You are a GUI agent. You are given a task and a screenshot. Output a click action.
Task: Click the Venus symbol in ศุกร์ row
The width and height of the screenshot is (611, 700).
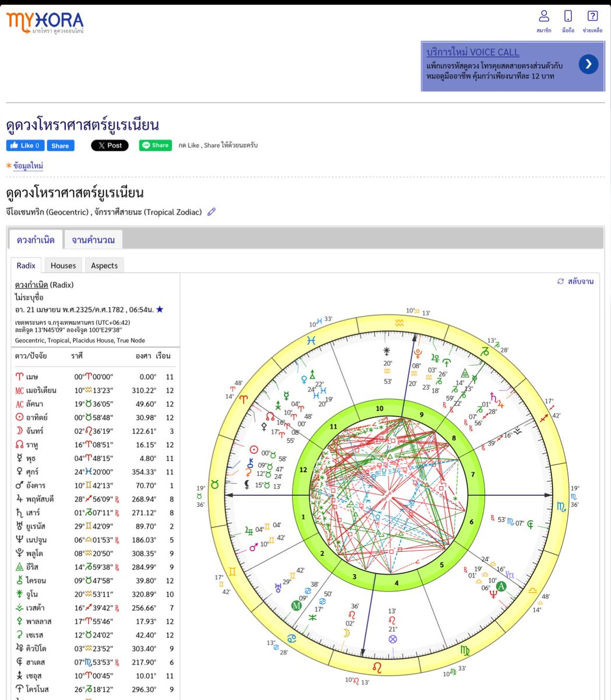pos(19,472)
